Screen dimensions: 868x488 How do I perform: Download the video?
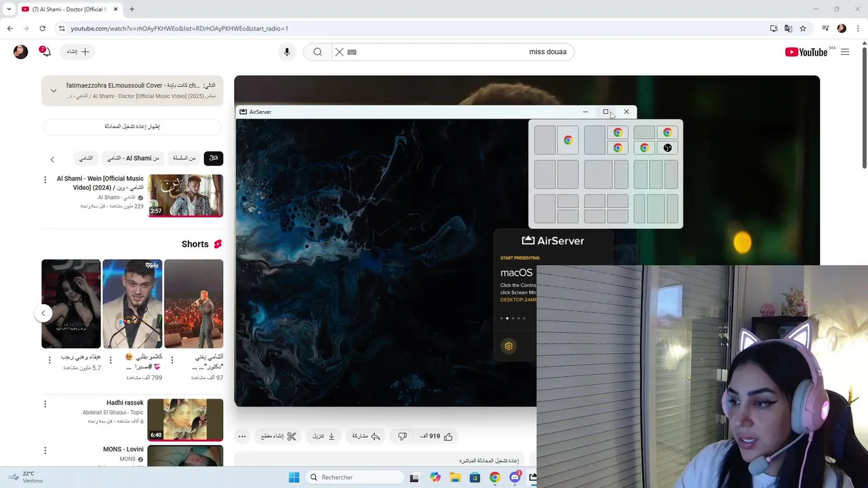(323, 436)
